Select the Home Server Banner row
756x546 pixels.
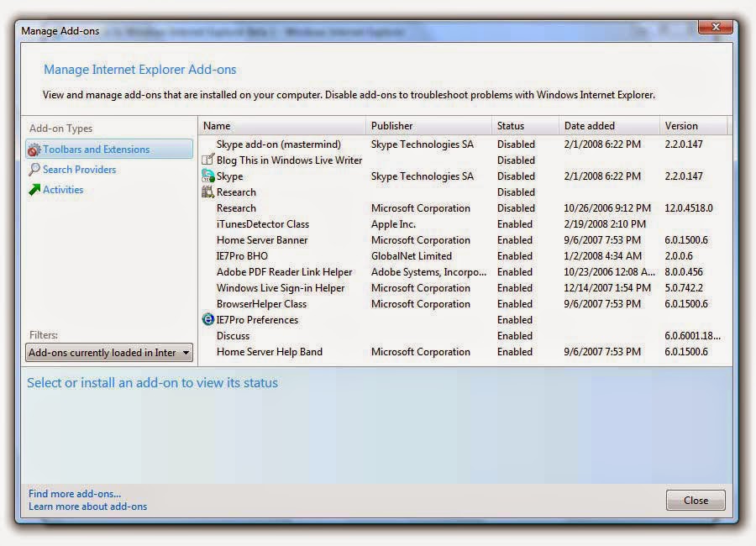coord(463,239)
